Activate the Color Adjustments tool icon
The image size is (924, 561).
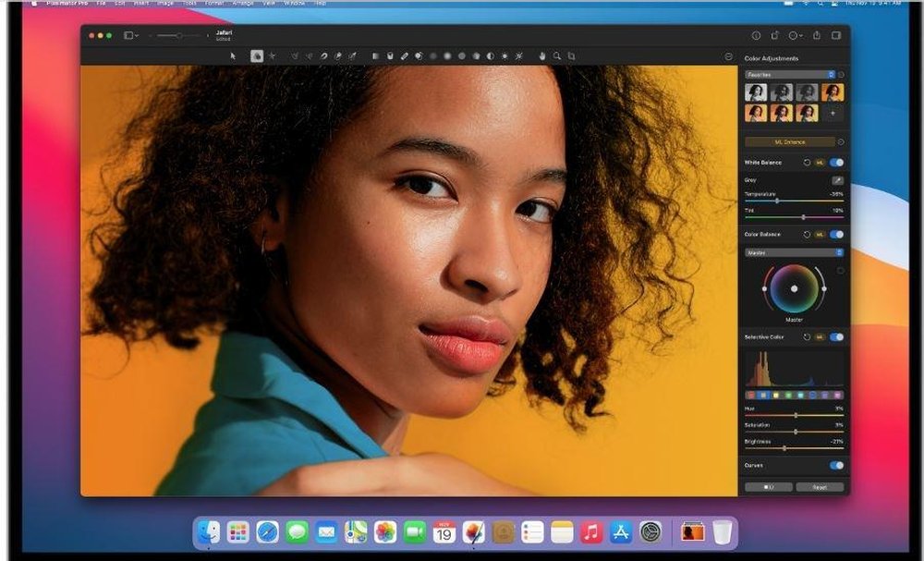pyautogui.click(x=256, y=56)
